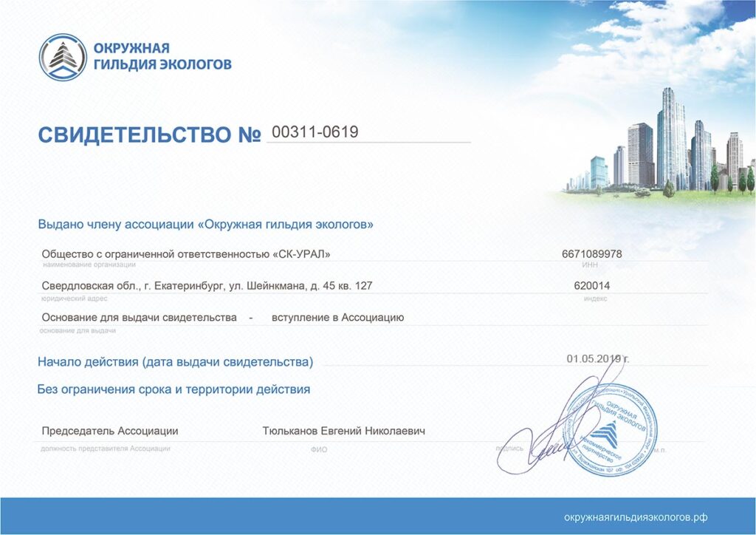
Task: Click 'Начало действия (дата выдачи свидетельства)'
Action: coord(176,362)
